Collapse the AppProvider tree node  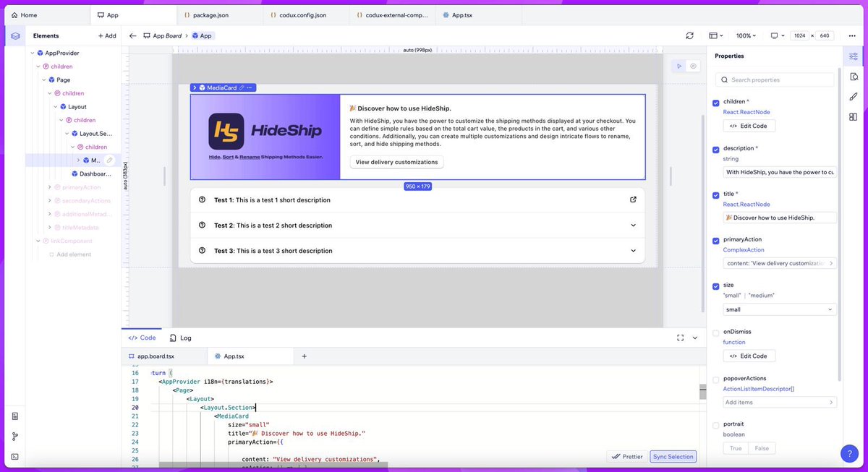(33, 53)
